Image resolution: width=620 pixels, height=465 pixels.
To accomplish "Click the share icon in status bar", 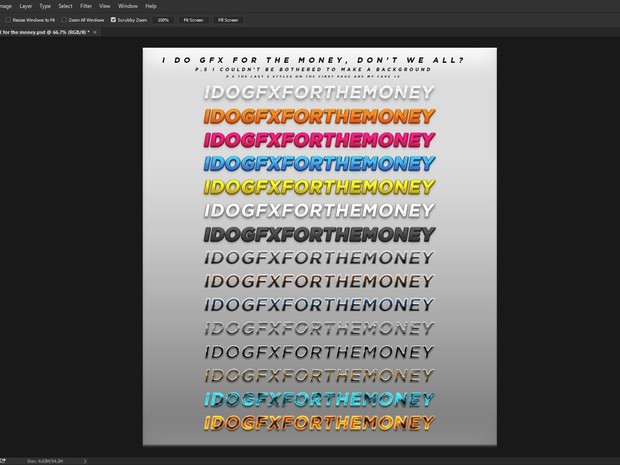I will pos(3,461).
